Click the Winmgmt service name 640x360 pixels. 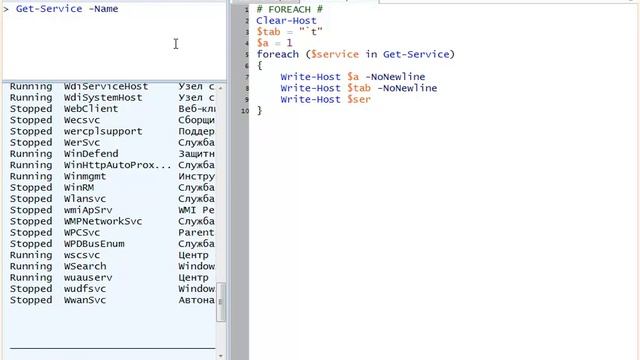click(85, 176)
